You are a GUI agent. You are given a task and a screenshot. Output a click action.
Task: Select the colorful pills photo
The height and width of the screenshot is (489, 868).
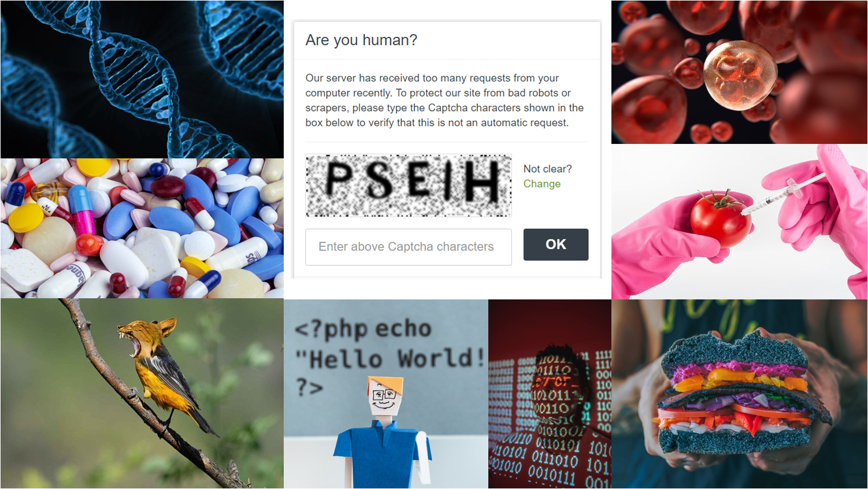click(142, 228)
